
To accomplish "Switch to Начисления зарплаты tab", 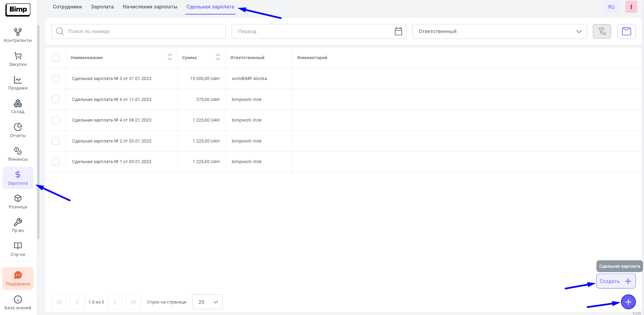I will coord(150,7).
